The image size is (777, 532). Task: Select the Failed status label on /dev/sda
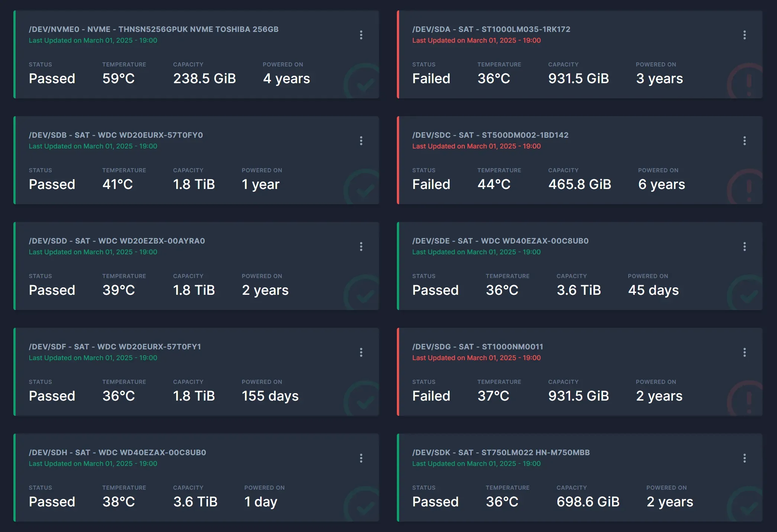pos(431,78)
